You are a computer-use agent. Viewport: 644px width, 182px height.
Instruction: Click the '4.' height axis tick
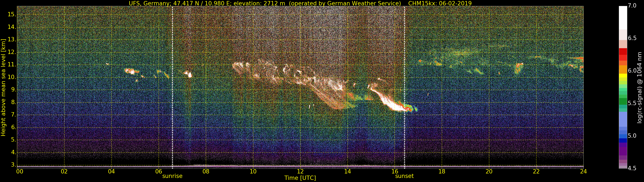[13, 152]
